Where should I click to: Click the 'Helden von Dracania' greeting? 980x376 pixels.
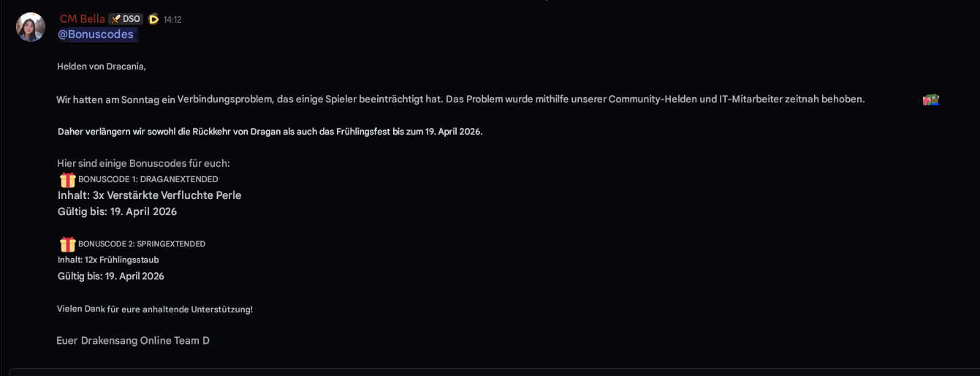[102, 67]
